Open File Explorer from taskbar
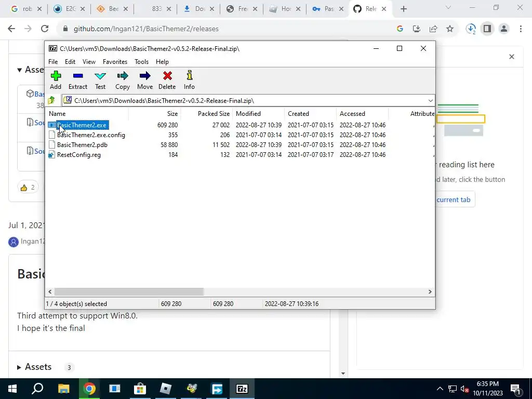The height and width of the screenshot is (399, 532). pyautogui.click(x=63, y=389)
